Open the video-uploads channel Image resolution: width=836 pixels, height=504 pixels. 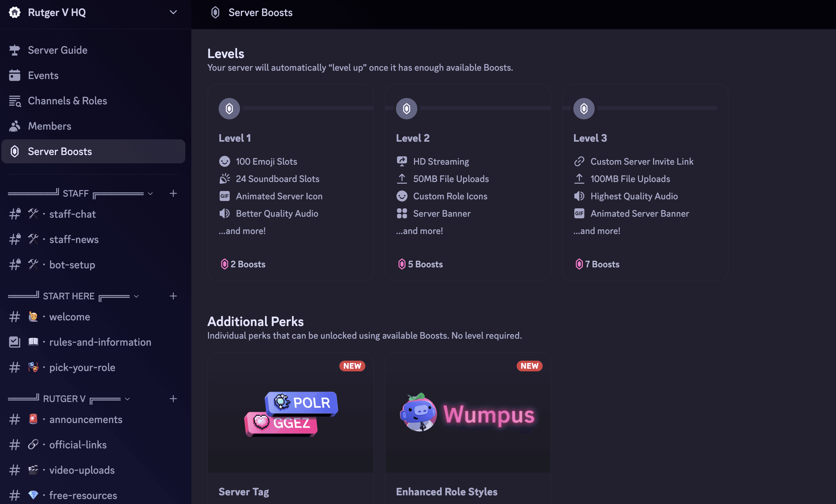pos(93,470)
